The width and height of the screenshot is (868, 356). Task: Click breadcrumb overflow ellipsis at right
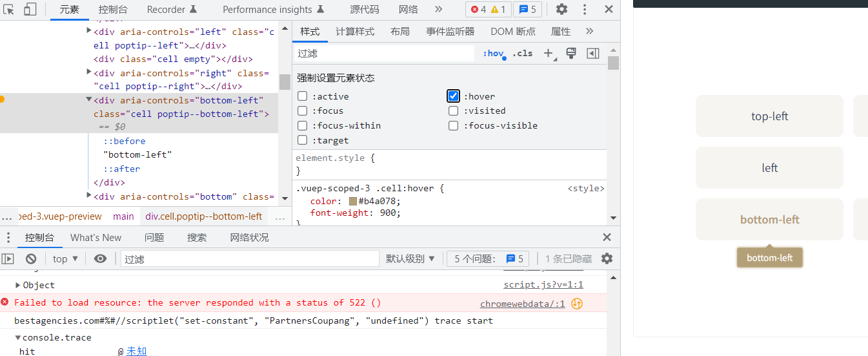tap(280, 216)
